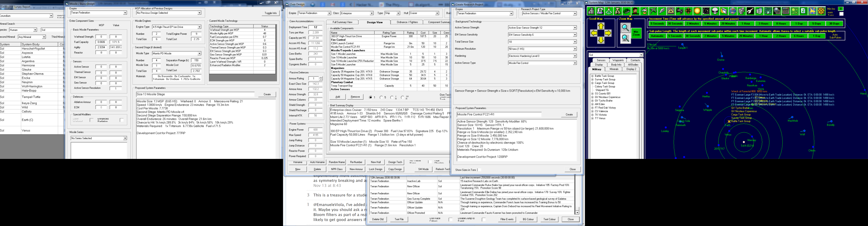The width and height of the screenshot is (868, 226).
Task: Click the Lock Design button
Action: [376, 169]
